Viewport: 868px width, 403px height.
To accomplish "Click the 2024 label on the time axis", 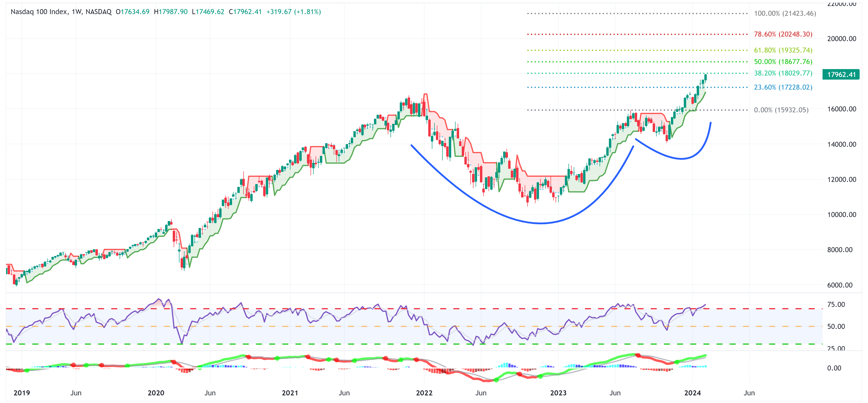I will pos(692,393).
